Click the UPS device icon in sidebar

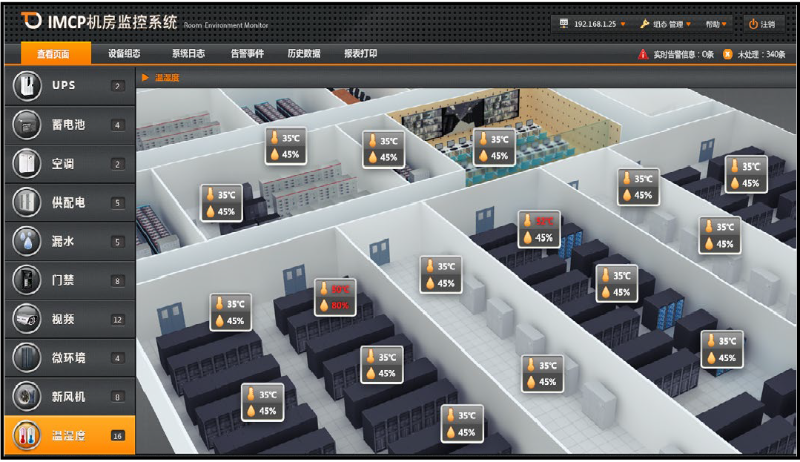(x=22, y=86)
